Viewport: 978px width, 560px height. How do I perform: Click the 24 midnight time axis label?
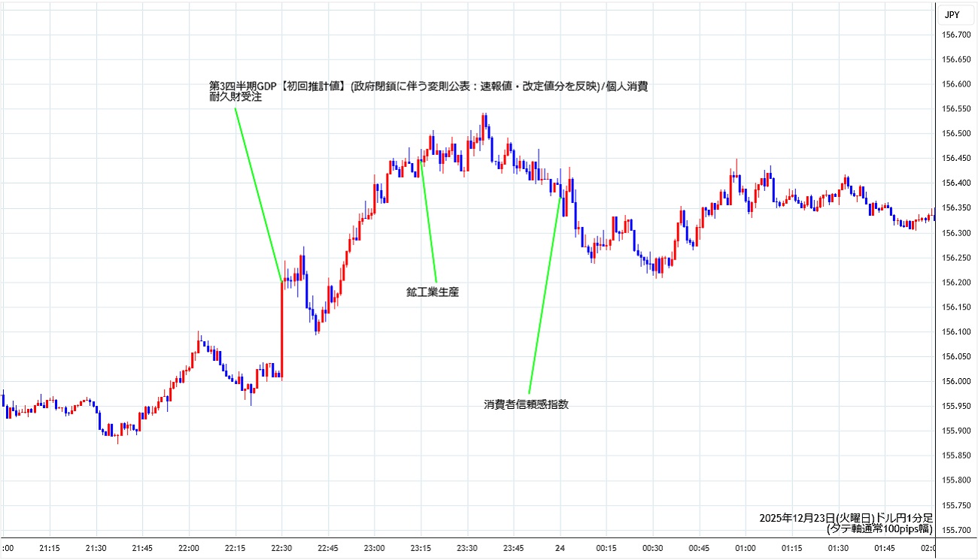point(560,548)
